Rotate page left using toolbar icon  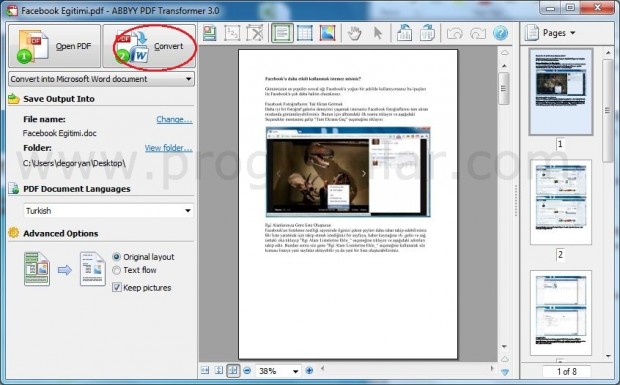pyautogui.click(x=404, y=33)
